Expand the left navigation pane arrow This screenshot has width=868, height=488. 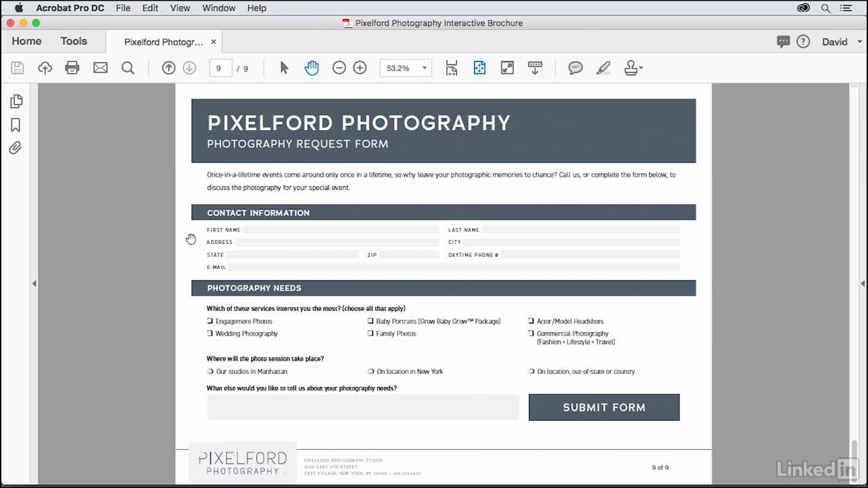click(34, 283)
